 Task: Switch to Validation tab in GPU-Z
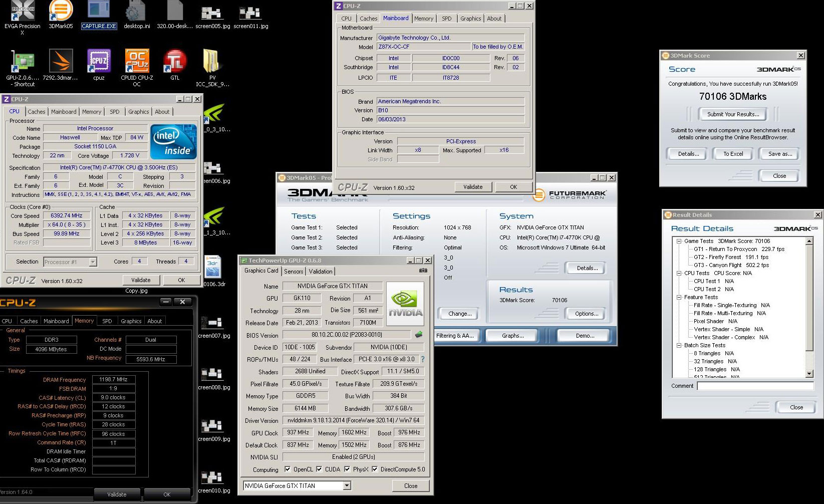(320, 271)
